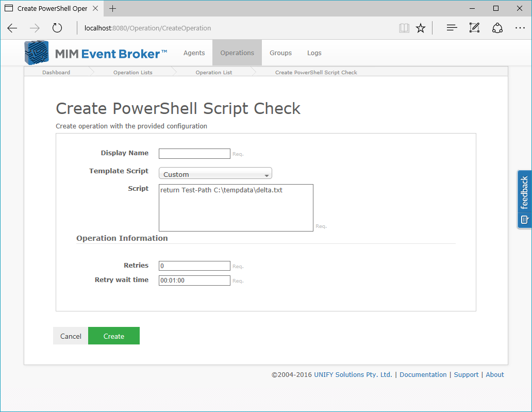This screenshot has width=532, height=412.
Task: Click the Create PowerShell Script Check heading
Action: (178, 109)
